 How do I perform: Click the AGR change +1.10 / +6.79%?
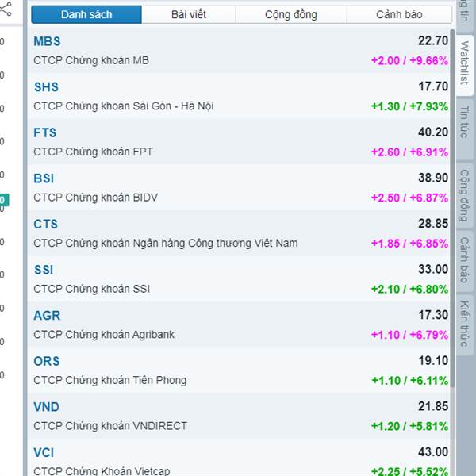coord(410,335)
